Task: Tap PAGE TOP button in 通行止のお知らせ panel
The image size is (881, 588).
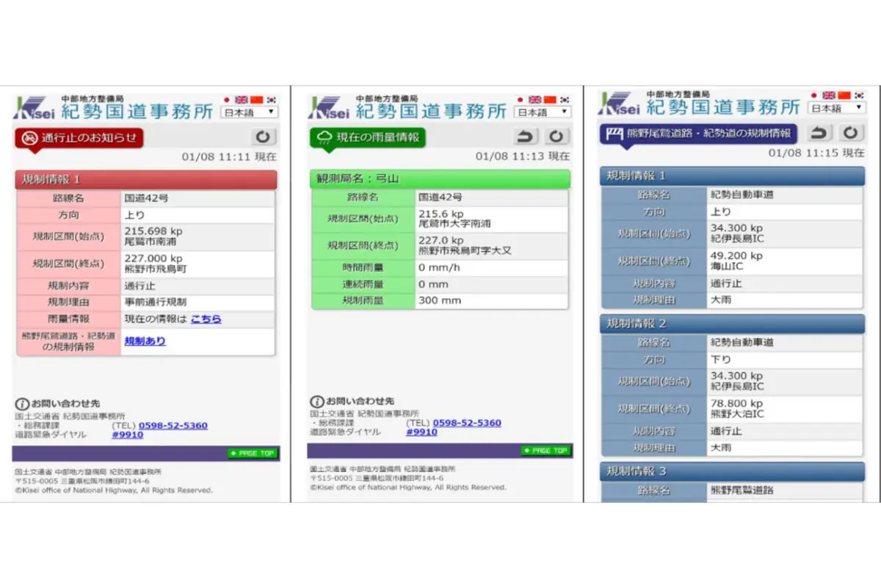Action: (x=252, y=454)
